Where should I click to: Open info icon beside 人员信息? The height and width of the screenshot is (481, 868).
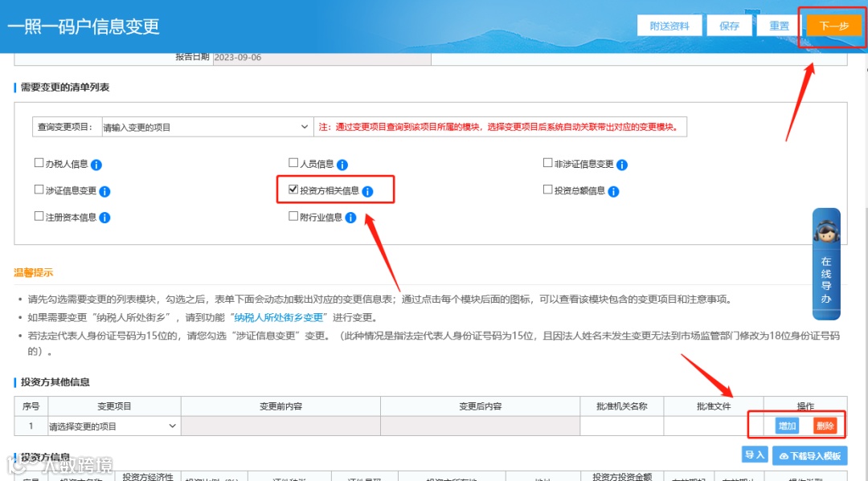342,165
